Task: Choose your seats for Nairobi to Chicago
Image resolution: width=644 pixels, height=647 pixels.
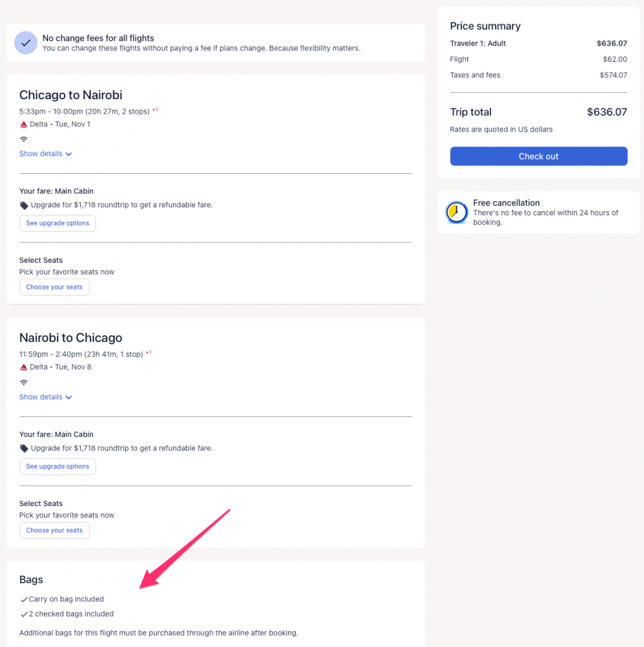Action: [x=54, y=530]
